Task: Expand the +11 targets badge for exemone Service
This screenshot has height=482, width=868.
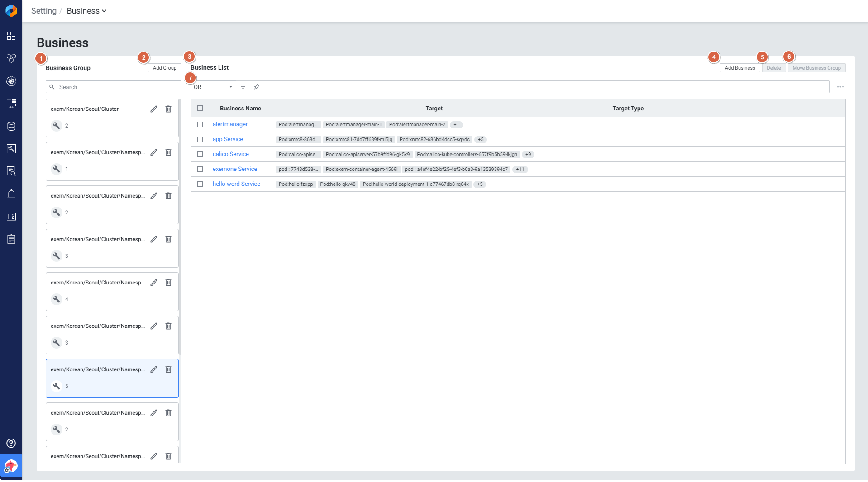Action: pyautogui.click(x=520, y=169)
